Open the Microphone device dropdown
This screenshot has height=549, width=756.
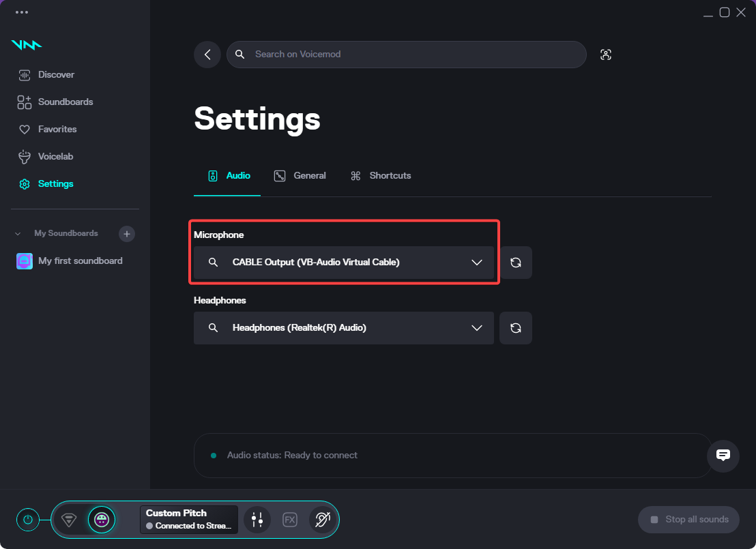(x=344, y=263)
